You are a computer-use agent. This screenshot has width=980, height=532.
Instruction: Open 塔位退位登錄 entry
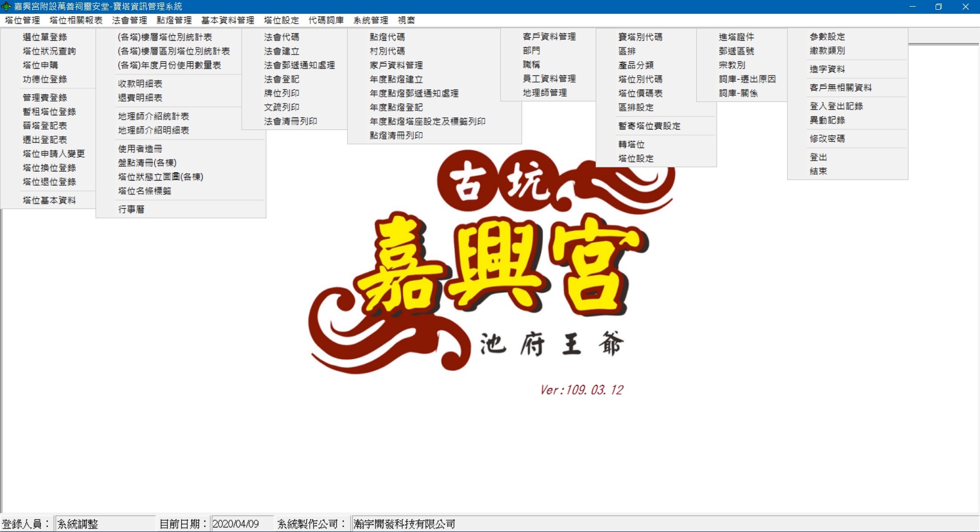coord(48,182)
